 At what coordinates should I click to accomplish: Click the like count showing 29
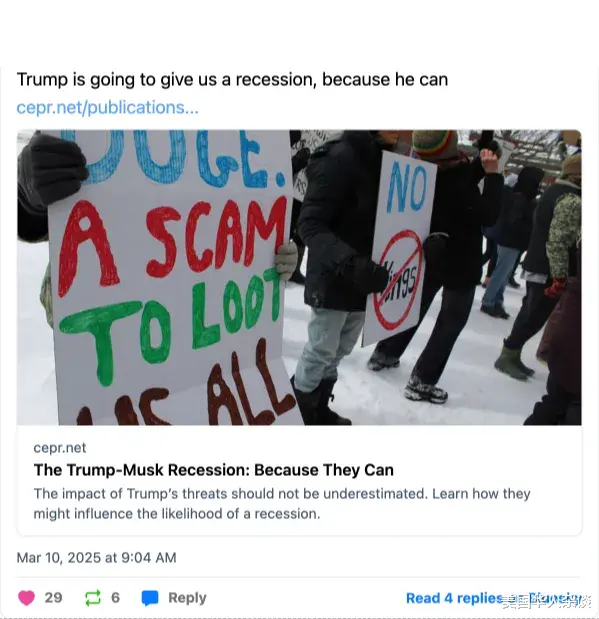pyautogui.click(x=53, y=597)
